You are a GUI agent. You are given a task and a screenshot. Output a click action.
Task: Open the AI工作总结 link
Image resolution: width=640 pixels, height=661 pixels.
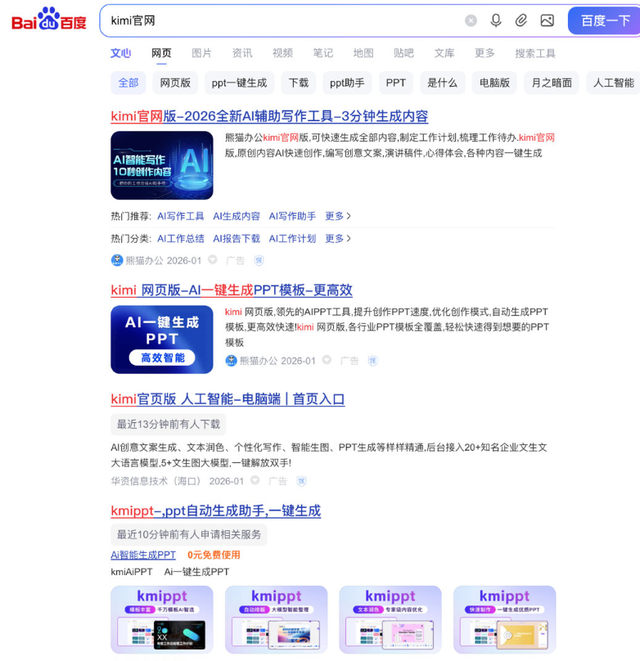tap(180, 239)
